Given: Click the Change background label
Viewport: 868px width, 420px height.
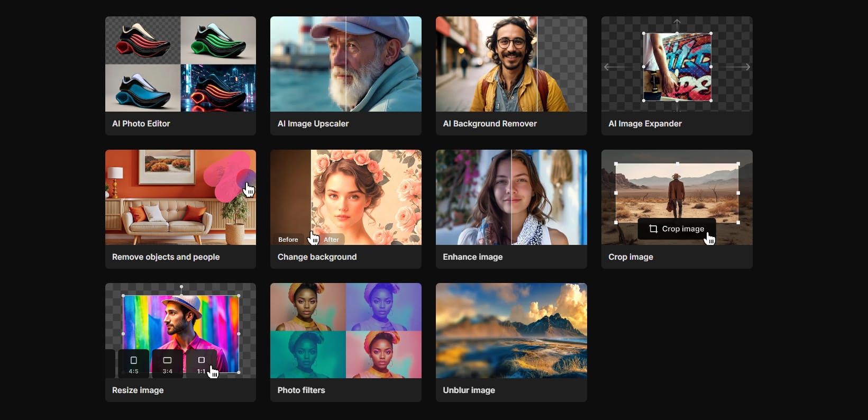Looking at the screenshot, I should click(x=317, y=257).
